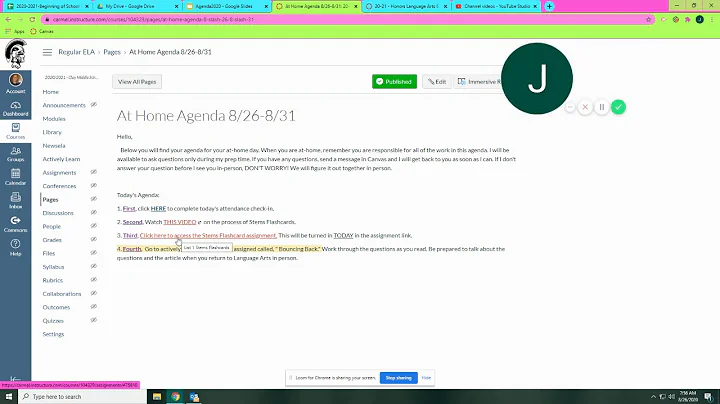Open Outlook from the taskbar
The width and height of the screenshot is (720, 404).
[x=194, y=397]
